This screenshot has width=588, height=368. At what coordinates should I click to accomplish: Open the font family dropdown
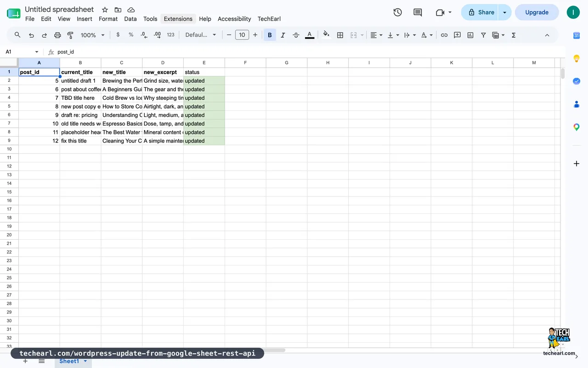[x=201, y=35]
